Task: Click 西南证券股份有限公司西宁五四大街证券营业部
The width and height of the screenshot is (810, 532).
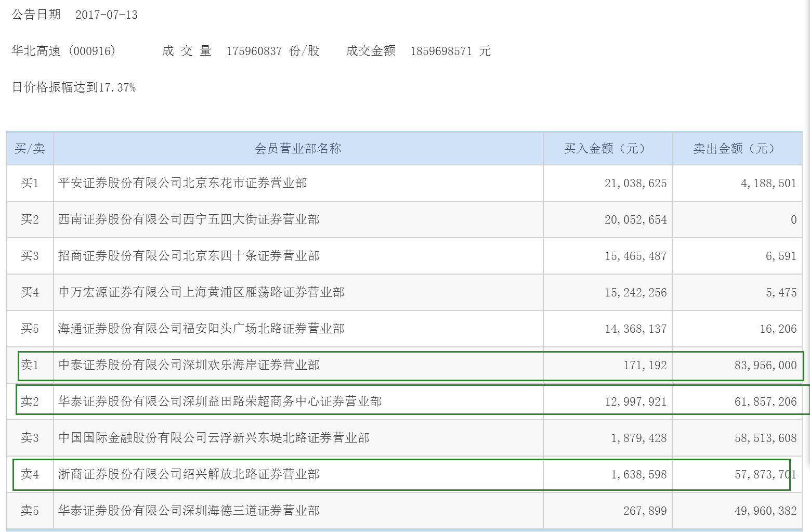Action: (x=189, y=219)
